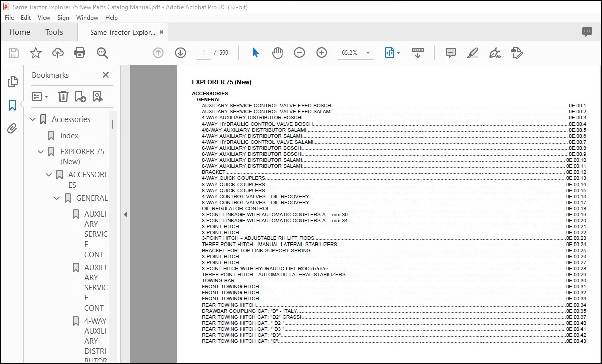This screenshot has width=602, height=364.
Task: Click the EXPLORER 75 (New) page heading
Action: click(x=221, y=82)
